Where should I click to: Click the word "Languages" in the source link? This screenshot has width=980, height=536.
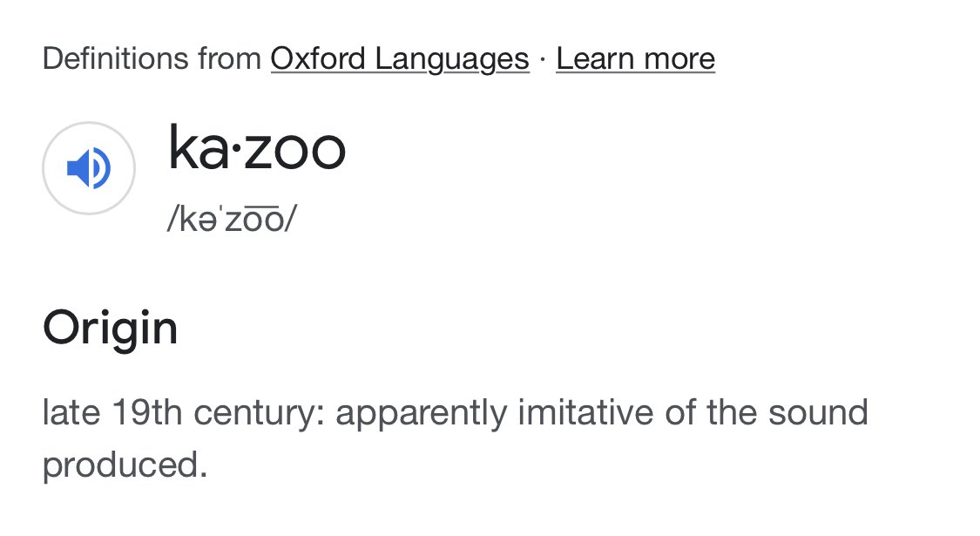coord(452,59)
